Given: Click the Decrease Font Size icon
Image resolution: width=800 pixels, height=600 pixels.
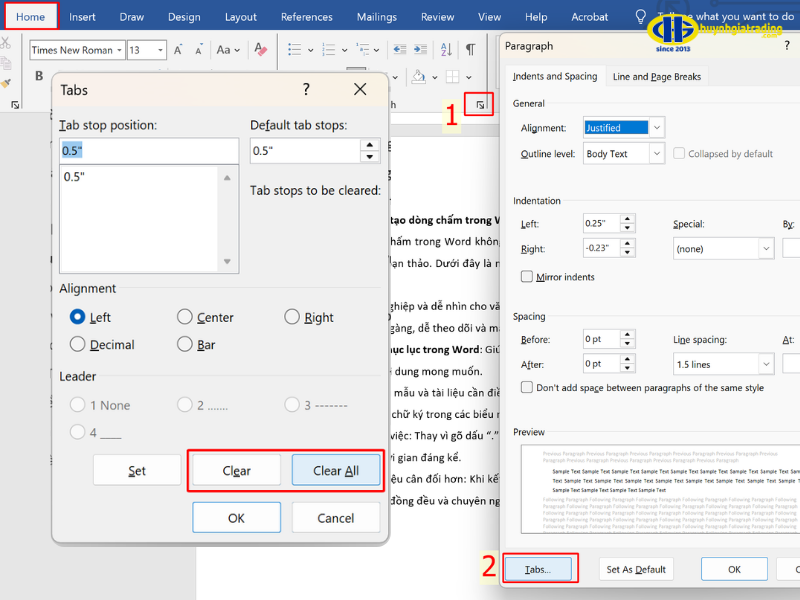Looking at the screenshot, I should tap(198, 49).
